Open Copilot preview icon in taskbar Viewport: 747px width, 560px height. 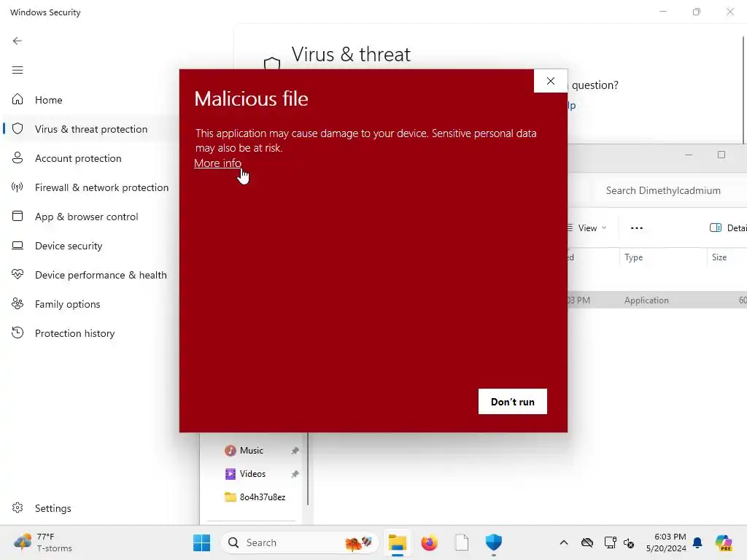(723, 542)
